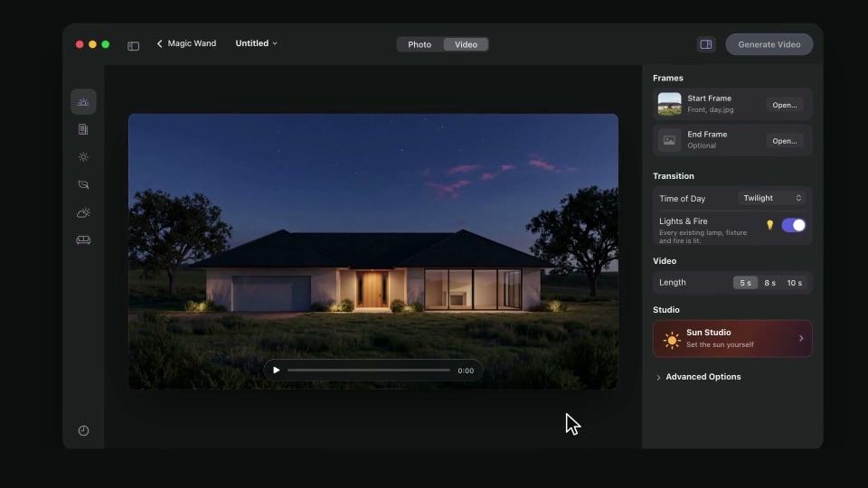This screenshot has width=868, height=488.
Task: Switch to Video mode
Action: 467,44
